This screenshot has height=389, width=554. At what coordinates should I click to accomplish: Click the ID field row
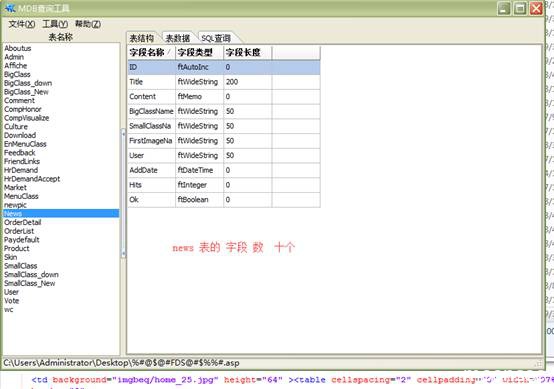224,67
